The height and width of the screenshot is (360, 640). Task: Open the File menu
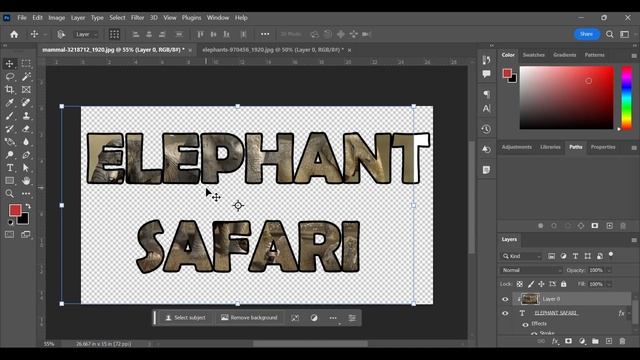22,18
